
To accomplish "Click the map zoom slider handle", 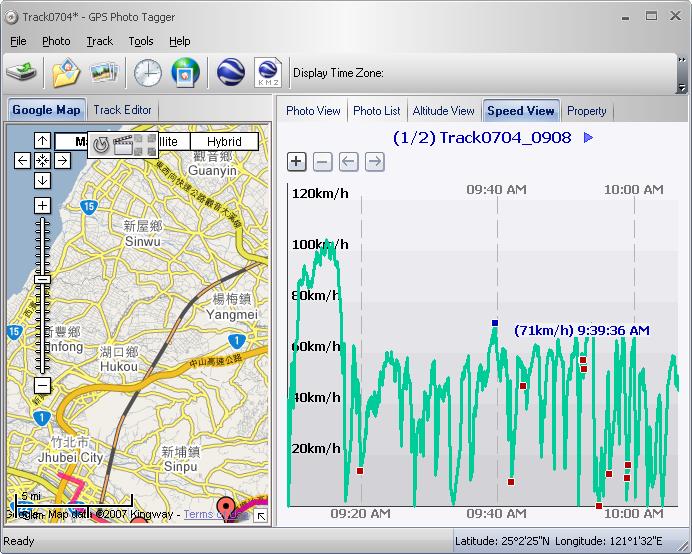I will [42, 279].
